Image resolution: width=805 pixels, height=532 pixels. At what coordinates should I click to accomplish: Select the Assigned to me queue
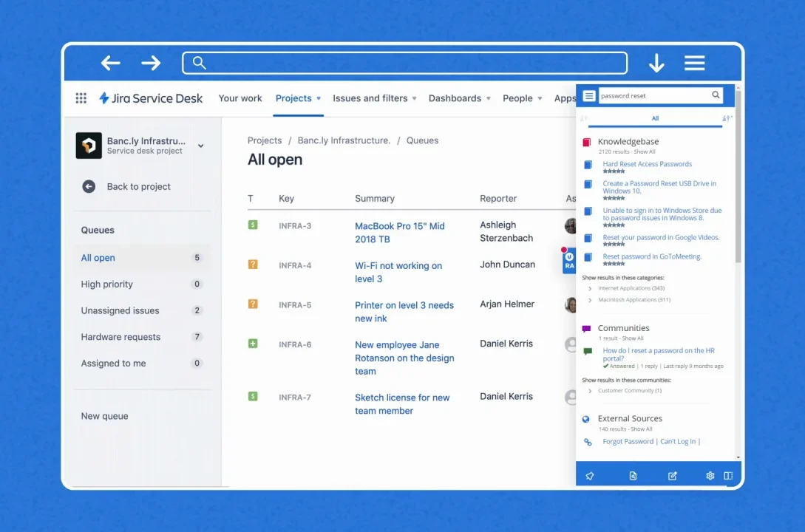pos(140,363)
